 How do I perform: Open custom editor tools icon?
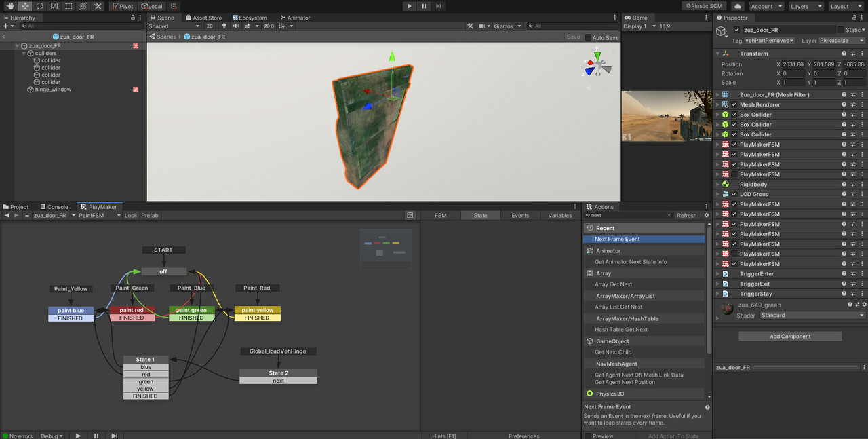[98, 6]
